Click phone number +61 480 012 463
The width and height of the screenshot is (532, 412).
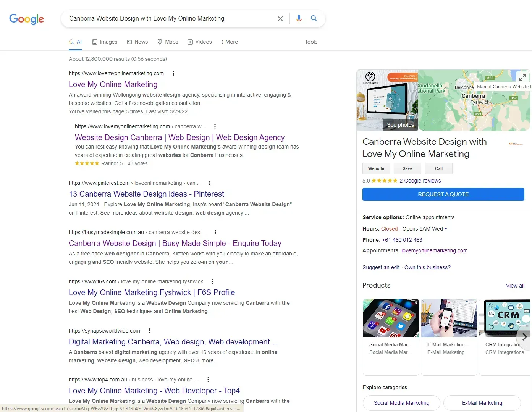pyautogui.click(x=402, y=240)
